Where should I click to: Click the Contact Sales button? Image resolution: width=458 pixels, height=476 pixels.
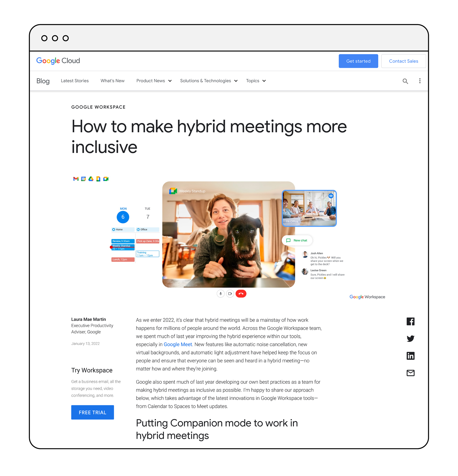[x=403, y=61]
